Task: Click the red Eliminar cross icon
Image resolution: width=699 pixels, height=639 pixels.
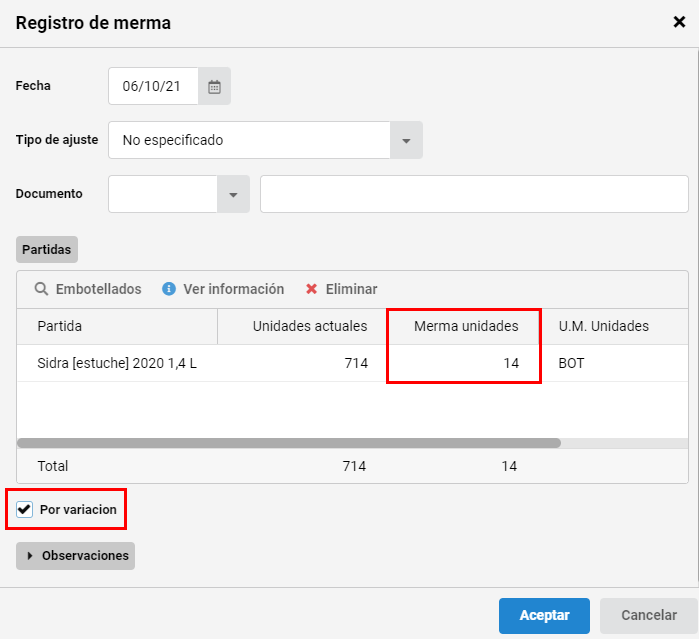Action: click(312, 289)
